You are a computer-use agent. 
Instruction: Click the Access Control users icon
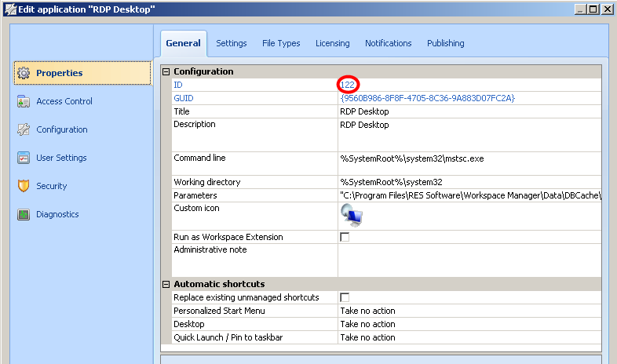pos(24,101)
